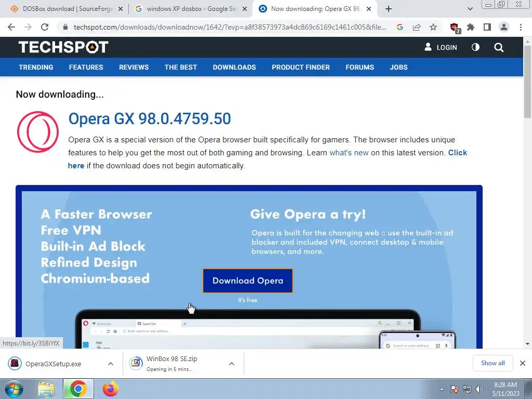
Task: Open THE BEST nav item
Action: pos(181,67)
